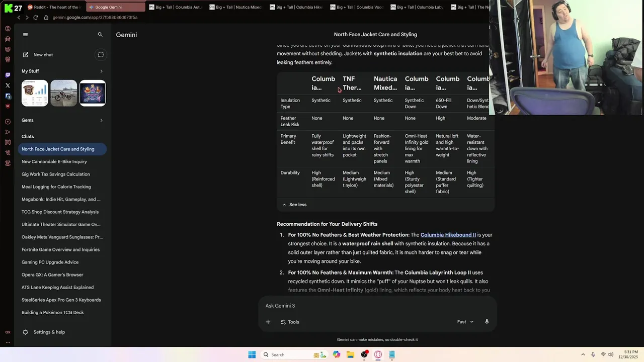Switch to Big + Tall Columbia Autu tab
The image size is (644, 362).
click(x=175, y=7)
